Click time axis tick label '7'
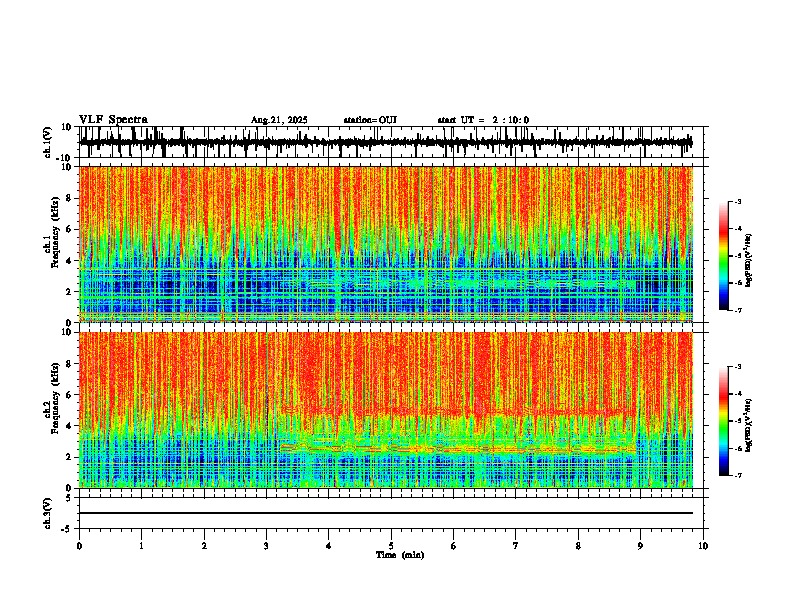Viewport: 792px width, 612px height. (516, 546)
